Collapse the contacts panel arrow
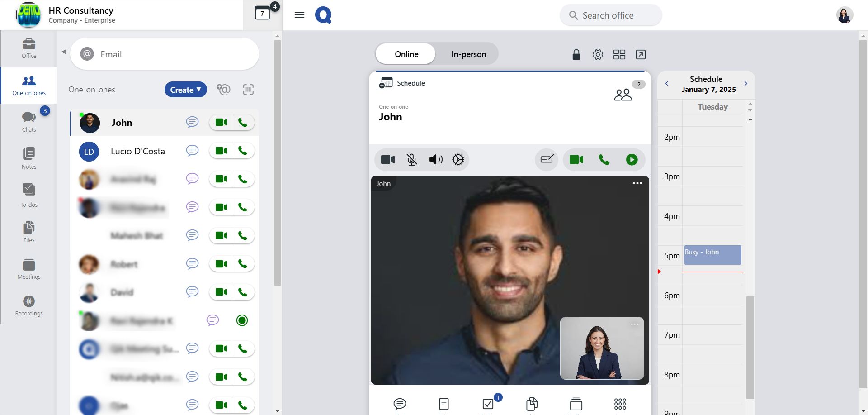The width and height of the screenshot is (868, 415). point(64,52)
